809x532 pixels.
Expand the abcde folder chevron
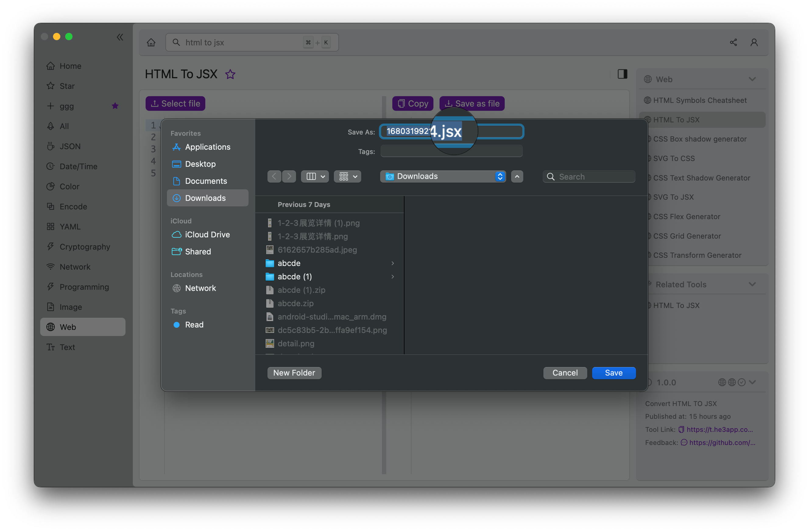tap(393, 263)
